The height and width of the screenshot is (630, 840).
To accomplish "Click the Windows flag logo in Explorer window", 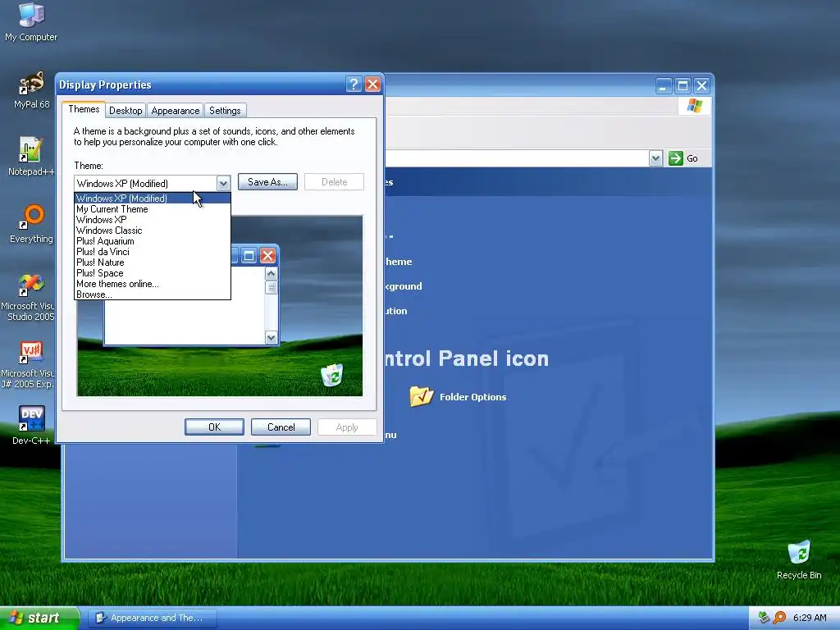I will [x=694, y=106].
